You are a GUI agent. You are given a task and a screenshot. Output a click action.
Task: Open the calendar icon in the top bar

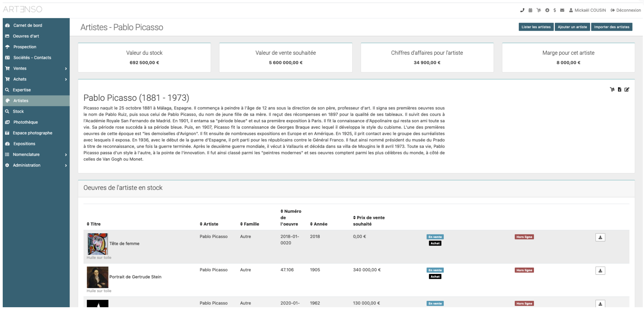pos(530,10)
